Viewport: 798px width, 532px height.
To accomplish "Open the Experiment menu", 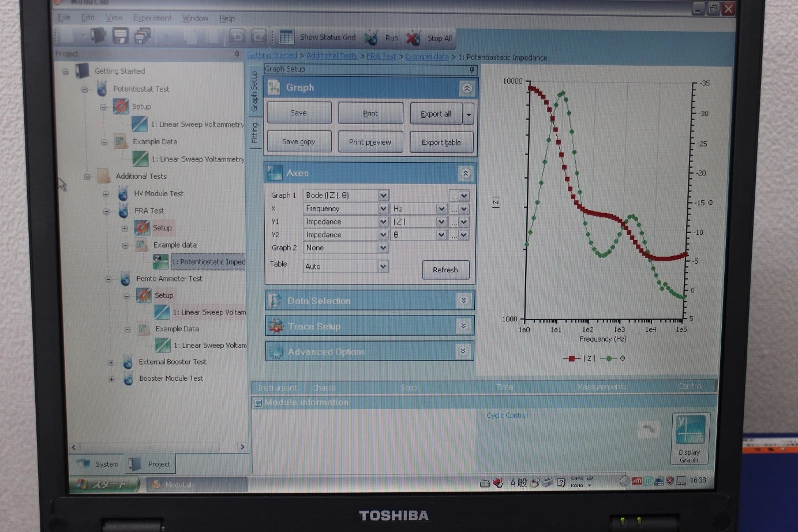I will click(152, 18).
